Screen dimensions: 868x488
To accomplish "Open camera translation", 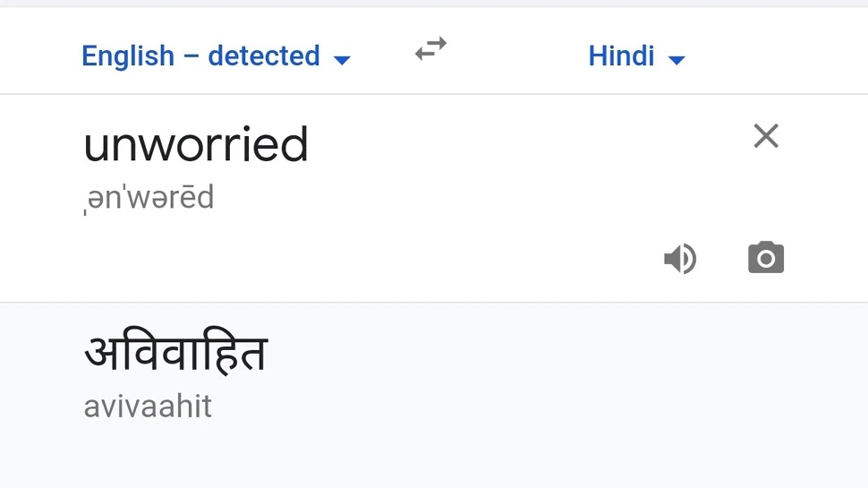I will [x=766, y=258].
